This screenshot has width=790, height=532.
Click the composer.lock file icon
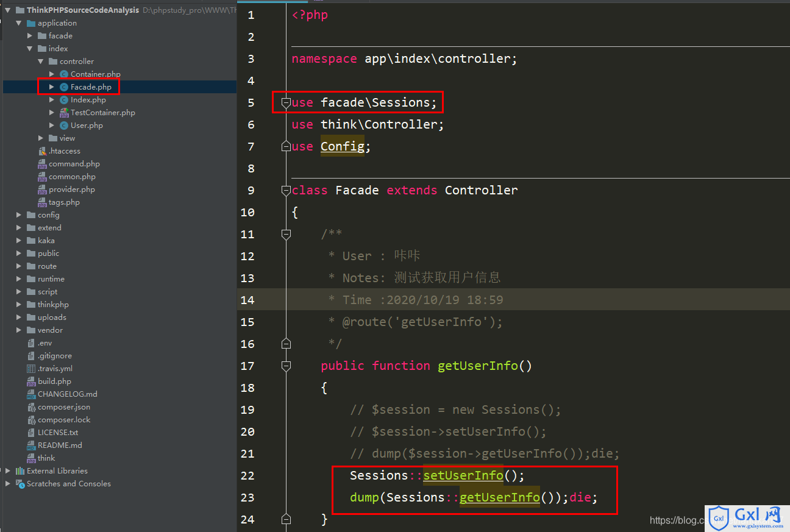tap(31, 420)
